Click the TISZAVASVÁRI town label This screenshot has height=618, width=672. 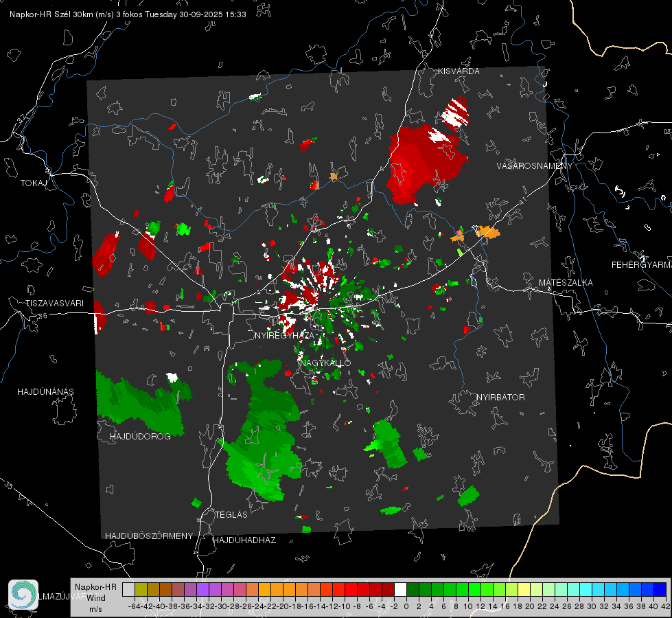tap(54, 304)
